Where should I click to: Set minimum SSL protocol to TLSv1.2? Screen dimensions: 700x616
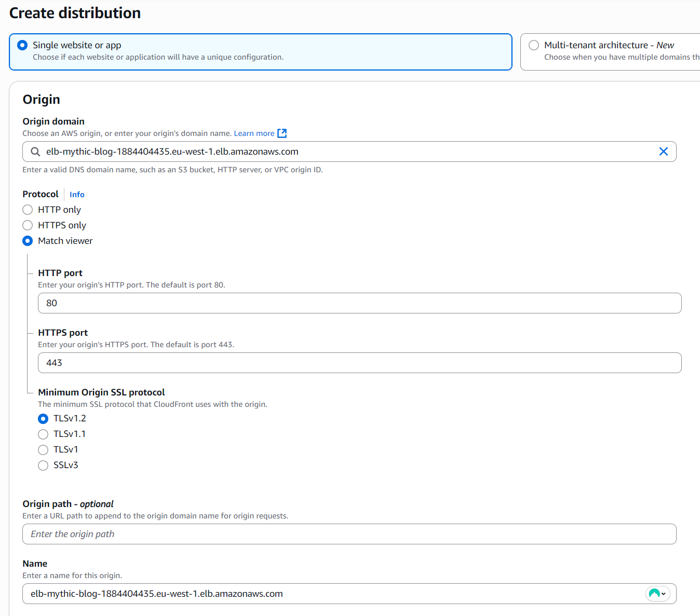point(44,419)
